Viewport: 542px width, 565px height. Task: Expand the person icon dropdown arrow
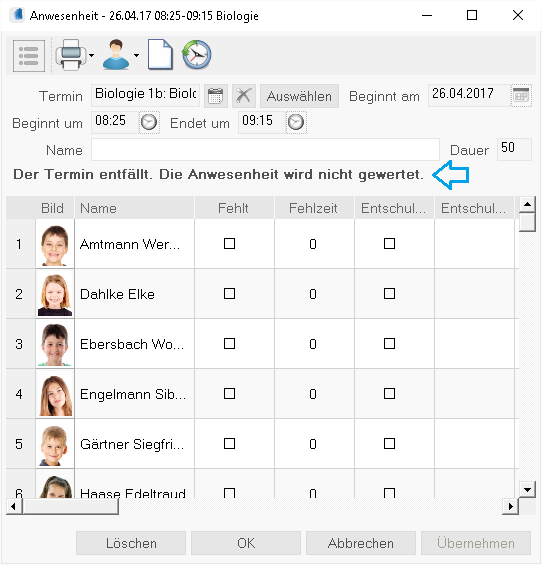click(x=136, y=55)
